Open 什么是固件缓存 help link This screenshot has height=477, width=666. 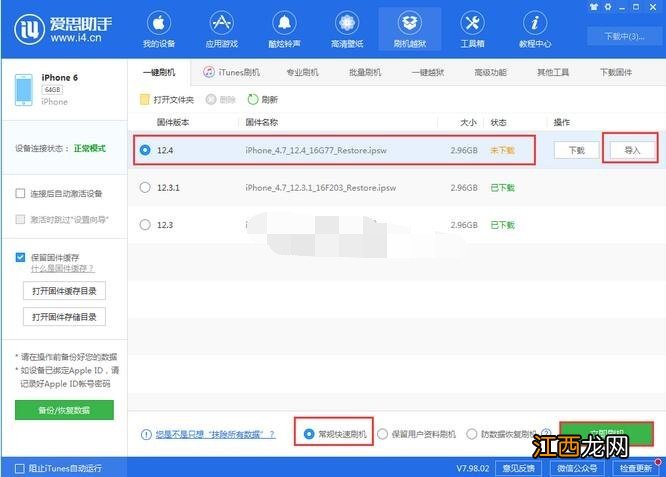62,268
